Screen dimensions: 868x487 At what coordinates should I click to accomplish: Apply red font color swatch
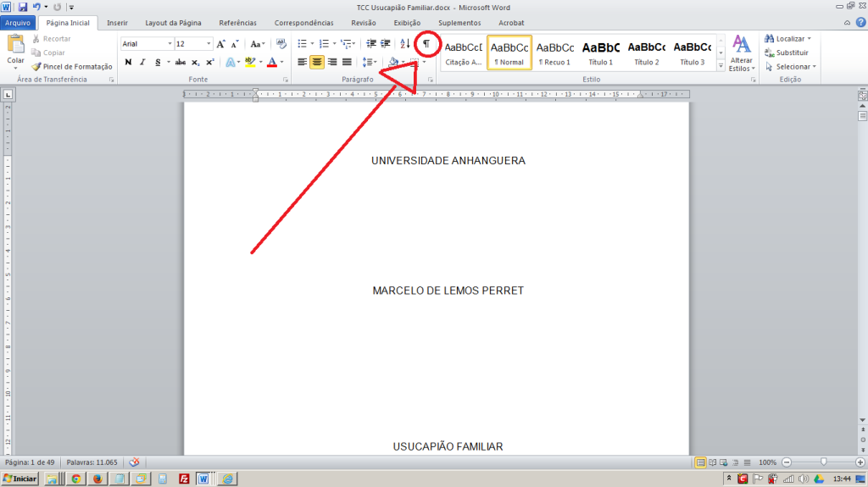[x=272, y=62]
